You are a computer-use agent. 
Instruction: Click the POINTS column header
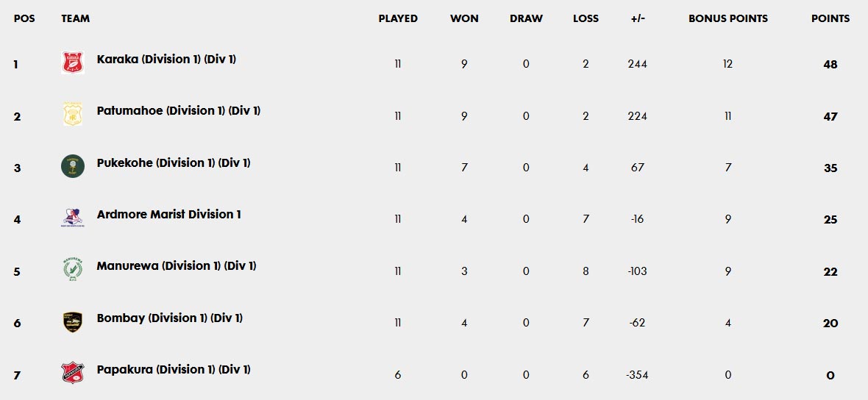click(x=830, y=18)
